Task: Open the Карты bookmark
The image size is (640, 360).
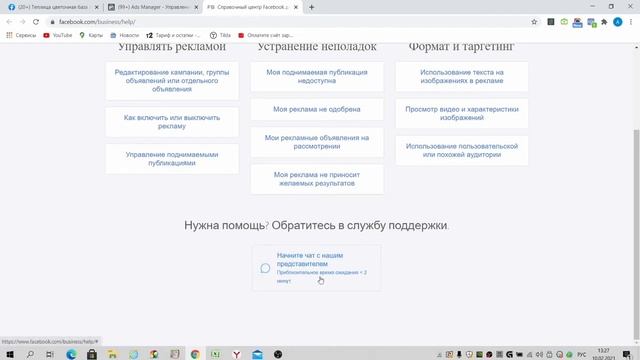Action: click(91, 36)
